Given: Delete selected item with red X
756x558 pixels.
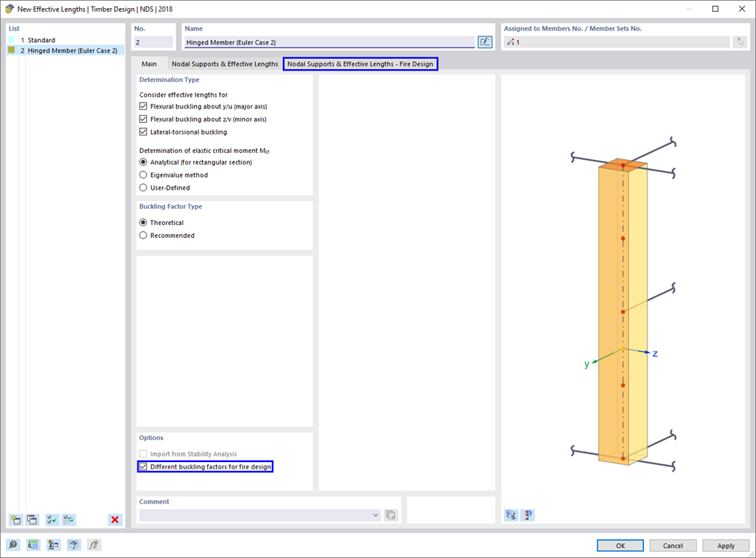Looking at the screenshot, I should tap(115, 520).
